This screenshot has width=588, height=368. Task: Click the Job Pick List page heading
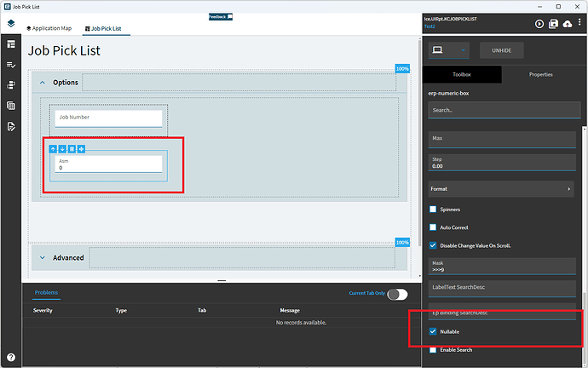64,50
